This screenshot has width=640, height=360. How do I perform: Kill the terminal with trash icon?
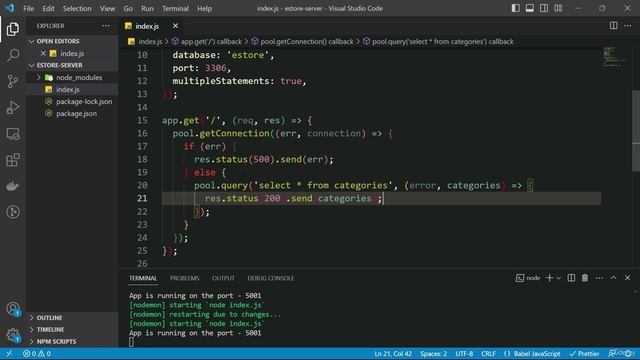tap(585, 278)
